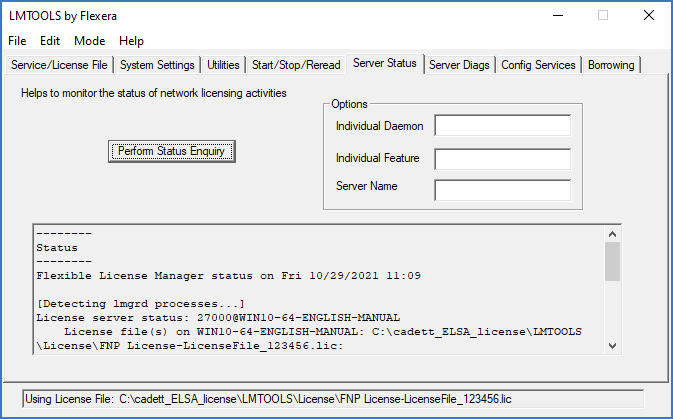This screenshot has height=419, width=673.
Task: Focus the Server Name input field
Action: pos(503,190)
